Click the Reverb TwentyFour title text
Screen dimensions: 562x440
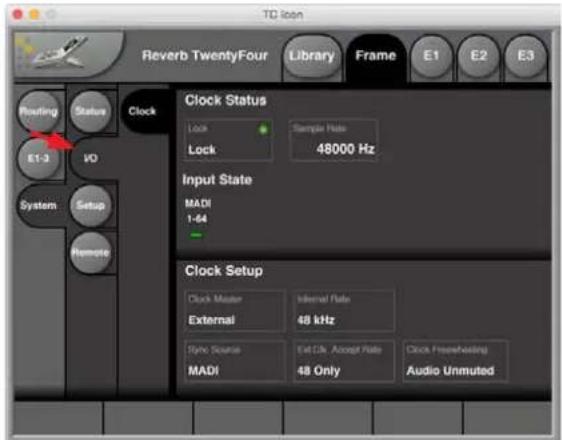click(x=205, y=56)
